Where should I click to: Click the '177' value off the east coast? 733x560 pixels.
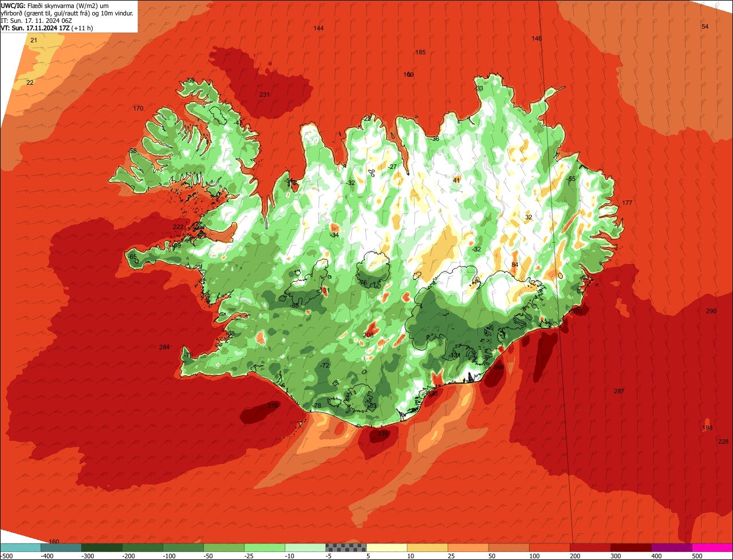[627, 203]
